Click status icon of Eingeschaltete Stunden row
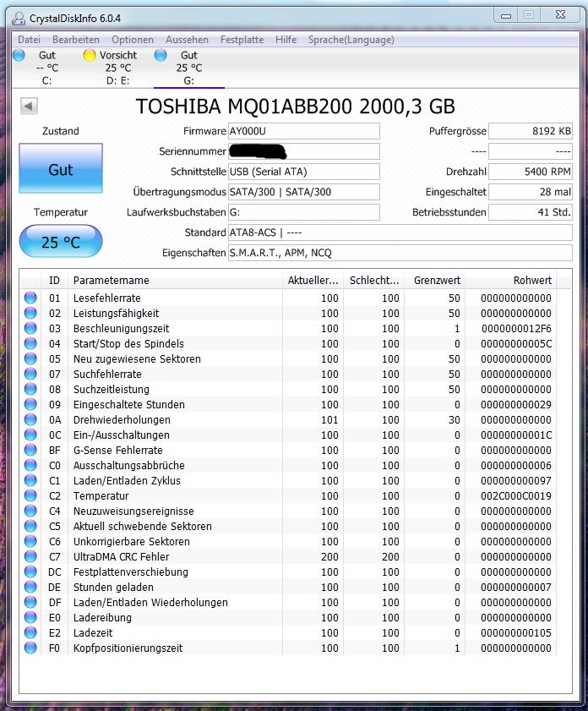 click(x=30, y=404)
